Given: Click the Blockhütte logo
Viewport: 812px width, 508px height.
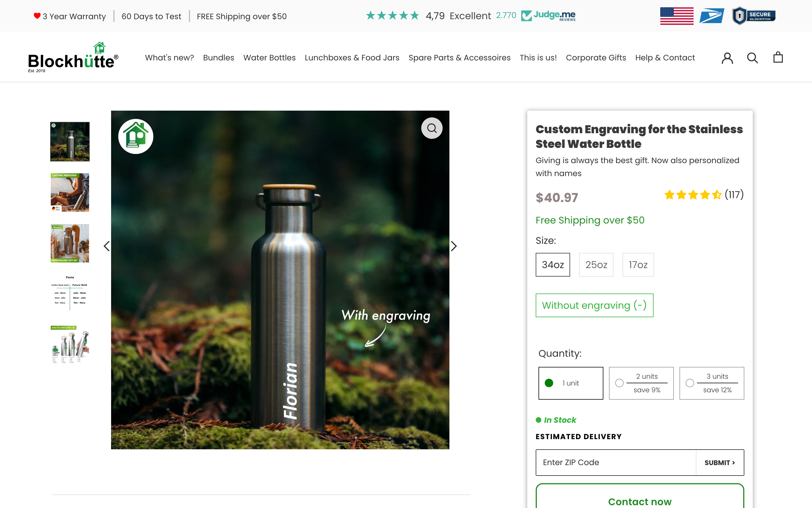Looking at the screenshot, I should click(x=73, y=58).
